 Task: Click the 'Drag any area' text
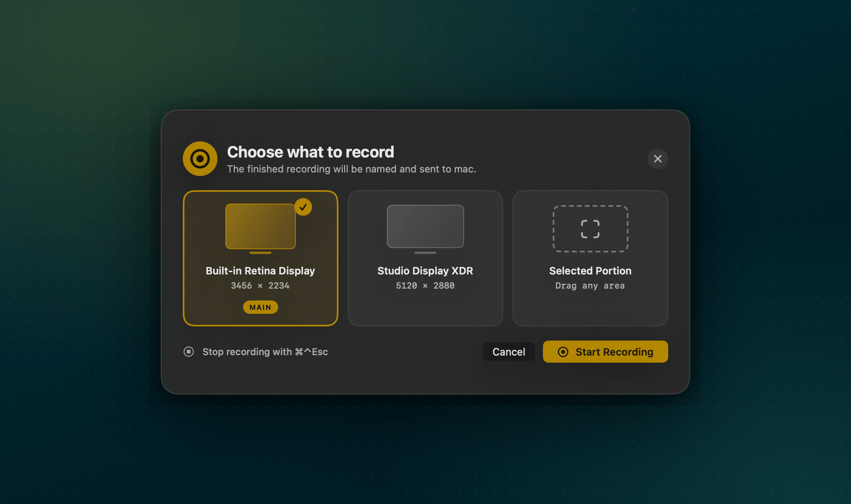coord(590,286)
